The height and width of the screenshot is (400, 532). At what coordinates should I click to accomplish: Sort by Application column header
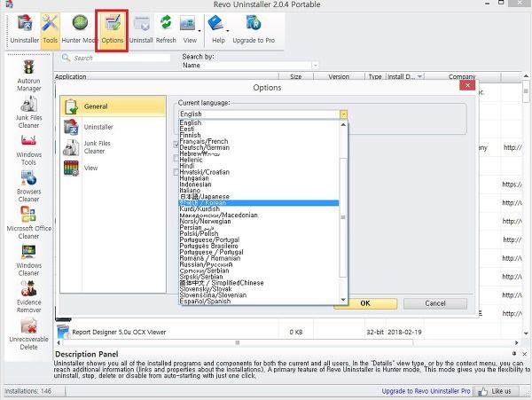point(167,76)
